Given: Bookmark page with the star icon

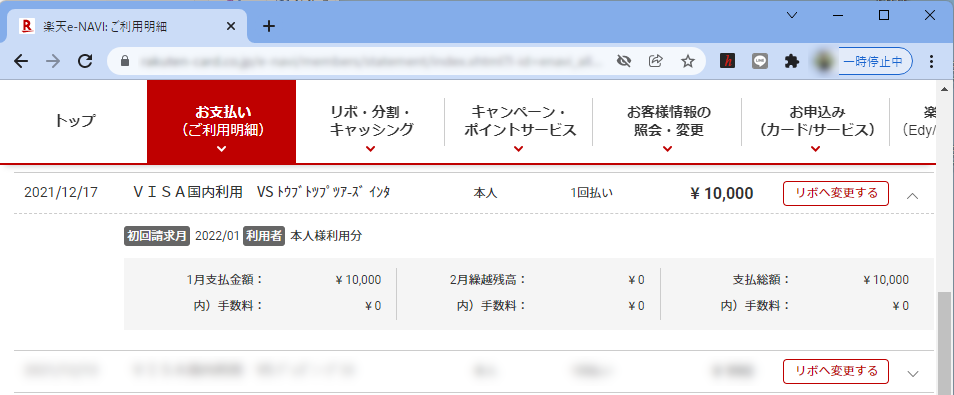Looking at the screenshot, I should [688, 61].
